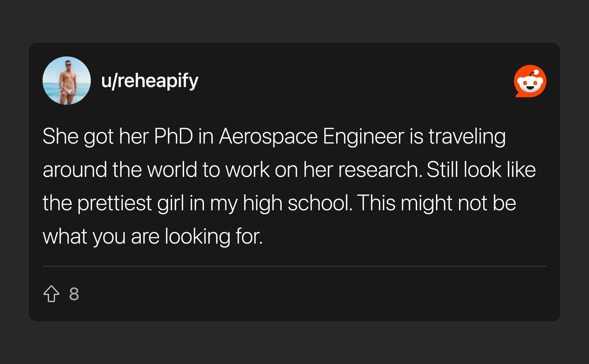Viewport: 589px width, 364px height.
Task: Open the u/reheapify profile avatar
Action: [67, 81]
